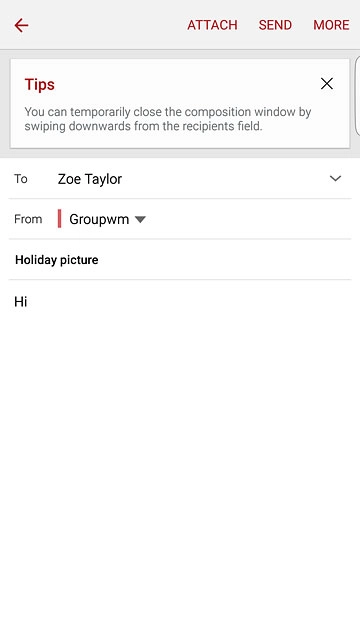
Task: Tap empty space in the To field
Action: click(x=224, y=179)
